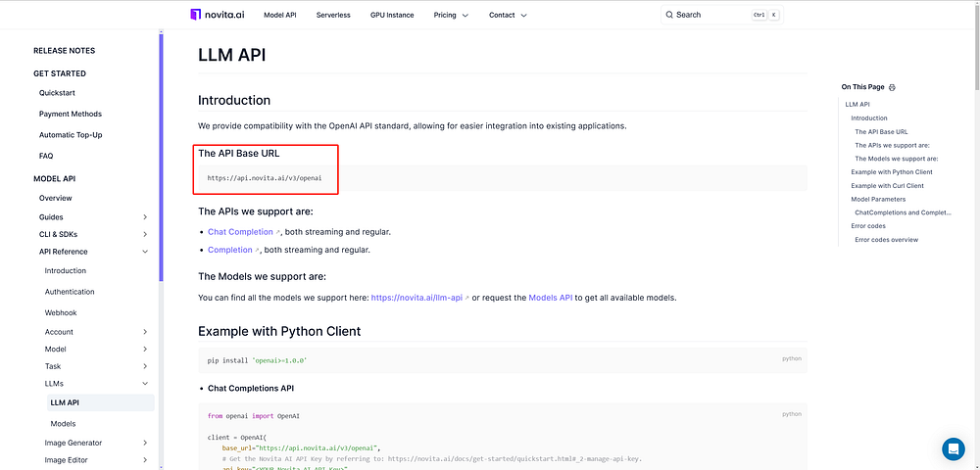Screen dimensions: 980x470
Task: Open Payment Methods in the sidebar
Action: (70, 115)
